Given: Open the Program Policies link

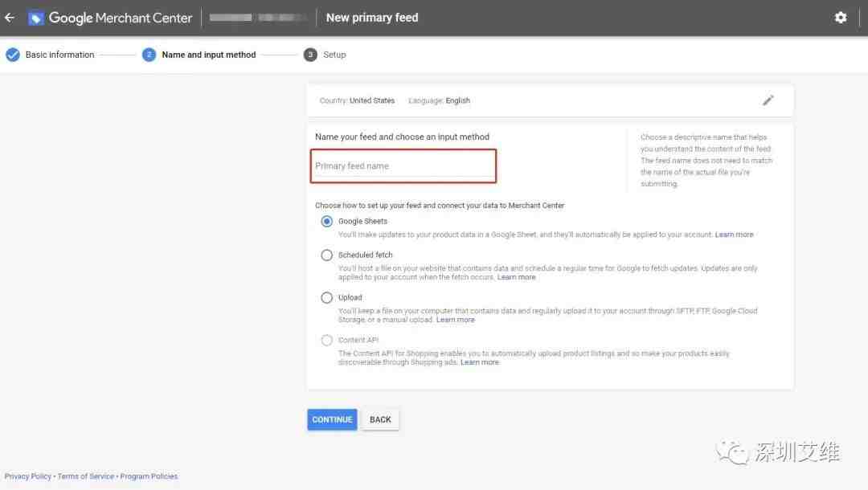Looking at the screenshot, I should click(149, 476).
